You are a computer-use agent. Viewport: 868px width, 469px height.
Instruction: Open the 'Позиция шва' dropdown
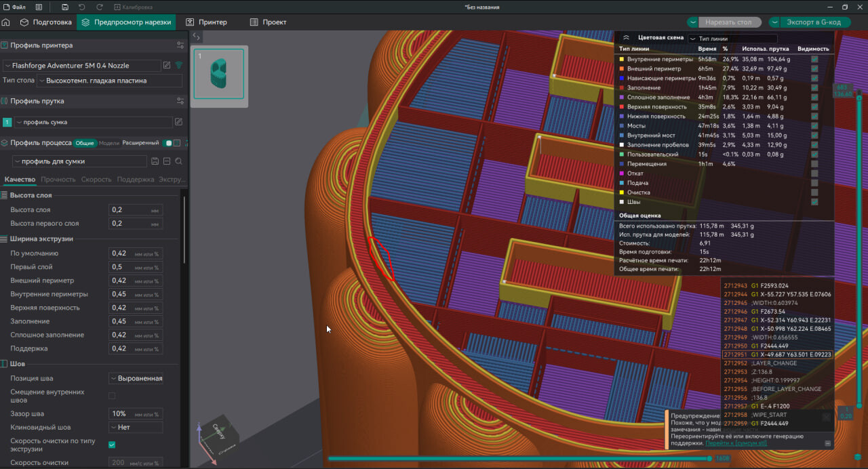point(136,379)
